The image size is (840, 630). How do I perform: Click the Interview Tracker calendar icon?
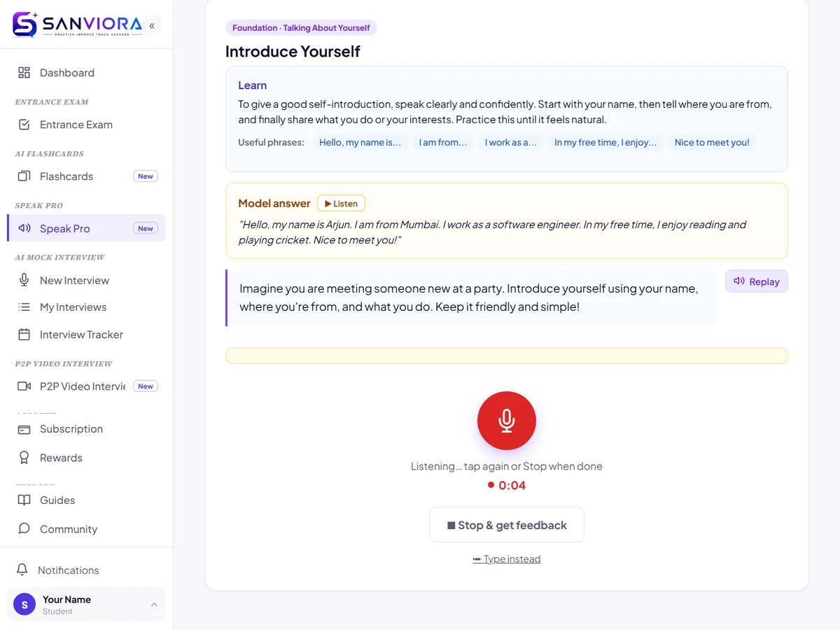coord(24,335)
